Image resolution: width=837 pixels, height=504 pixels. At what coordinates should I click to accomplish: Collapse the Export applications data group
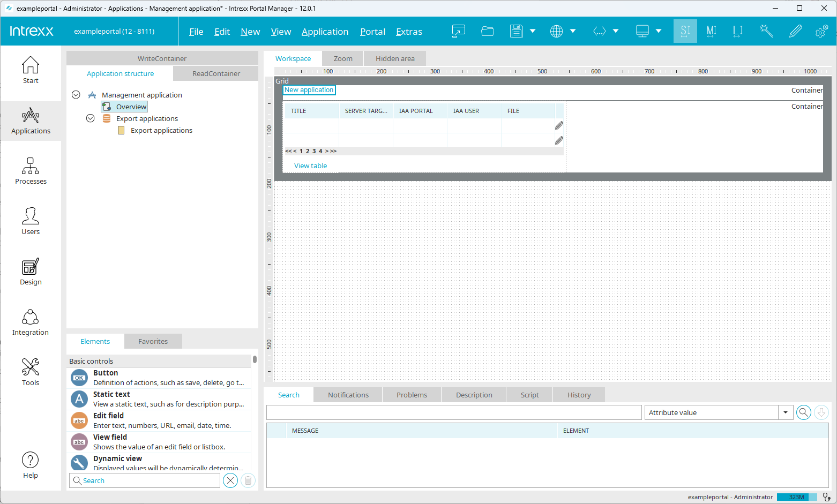point(91,118)
